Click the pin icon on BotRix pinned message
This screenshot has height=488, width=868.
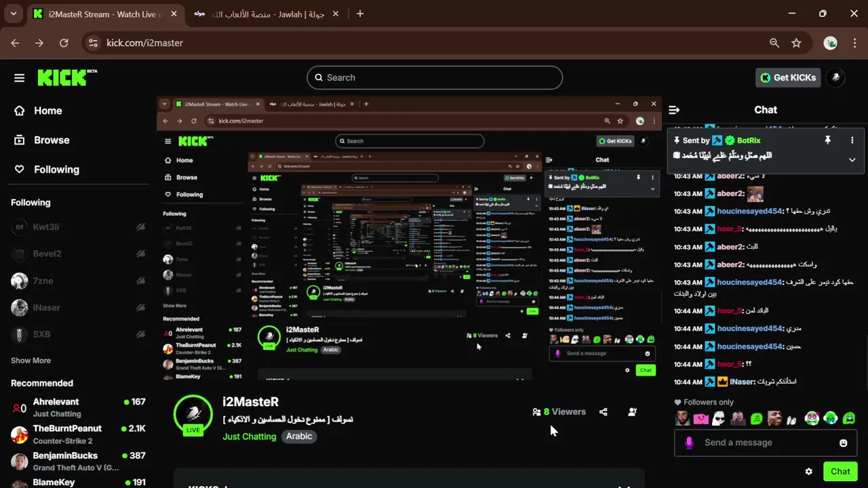click(x=827, y=140)
